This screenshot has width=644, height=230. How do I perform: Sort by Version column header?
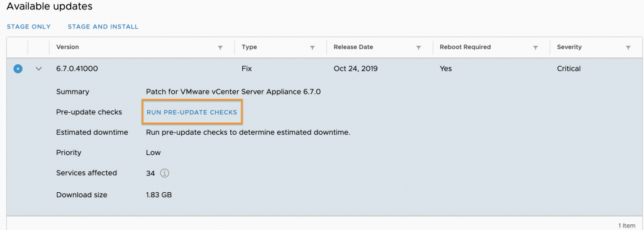67,47
